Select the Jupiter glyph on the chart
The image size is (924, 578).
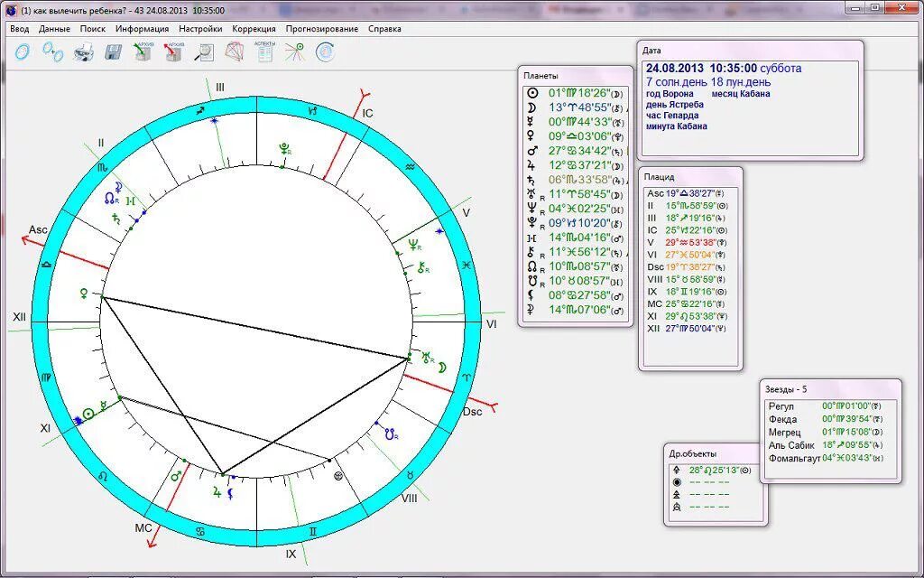pos(217,490)
